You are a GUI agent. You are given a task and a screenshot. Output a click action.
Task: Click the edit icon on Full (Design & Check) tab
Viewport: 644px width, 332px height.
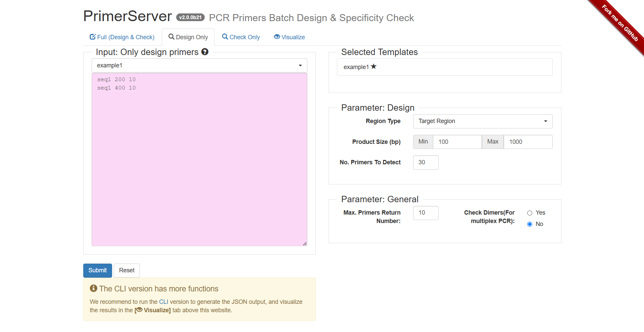tap(92, 37)
